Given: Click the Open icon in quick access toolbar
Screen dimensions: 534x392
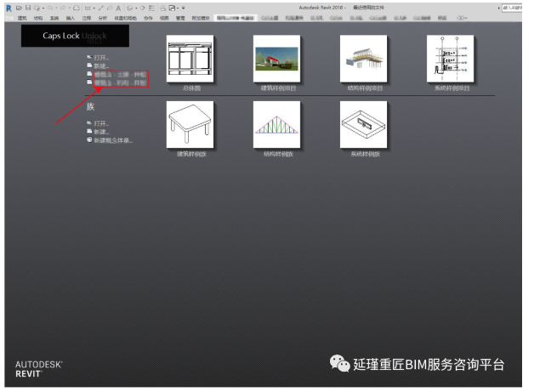Looking at the screenshot, I should [x=19, y=8].
